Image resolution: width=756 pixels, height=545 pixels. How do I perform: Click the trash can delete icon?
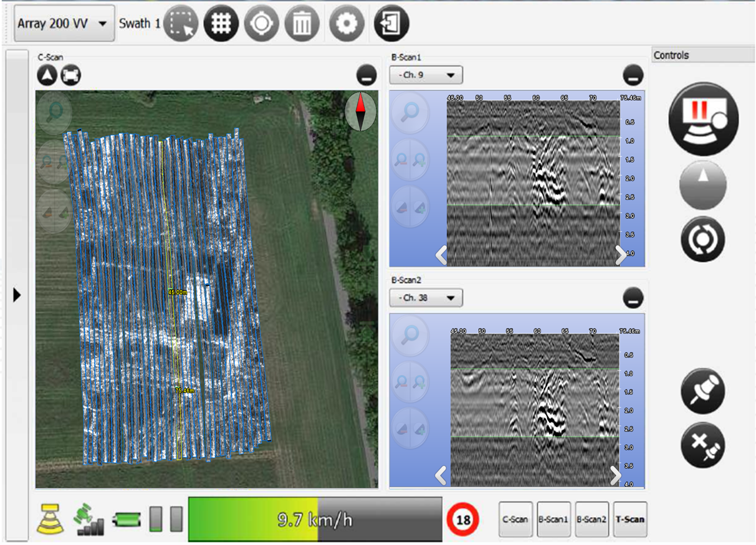pos(302,24)
